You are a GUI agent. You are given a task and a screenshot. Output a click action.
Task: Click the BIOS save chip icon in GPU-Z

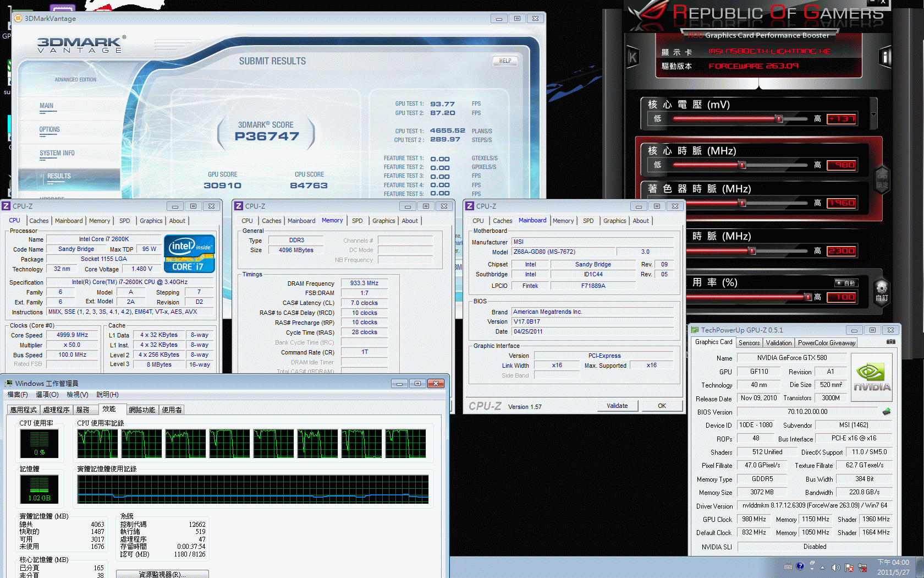click(887, 412)
